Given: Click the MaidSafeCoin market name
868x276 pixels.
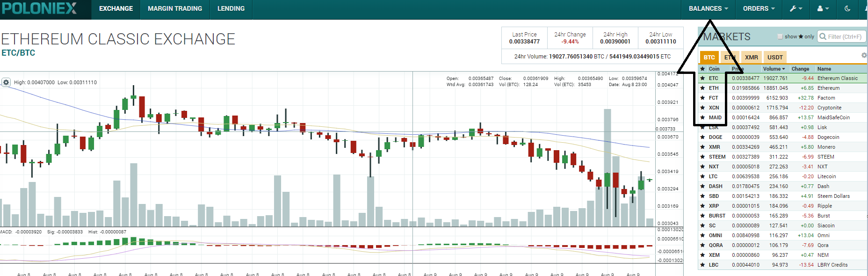Looking at the screenshot, I should 833,117.
